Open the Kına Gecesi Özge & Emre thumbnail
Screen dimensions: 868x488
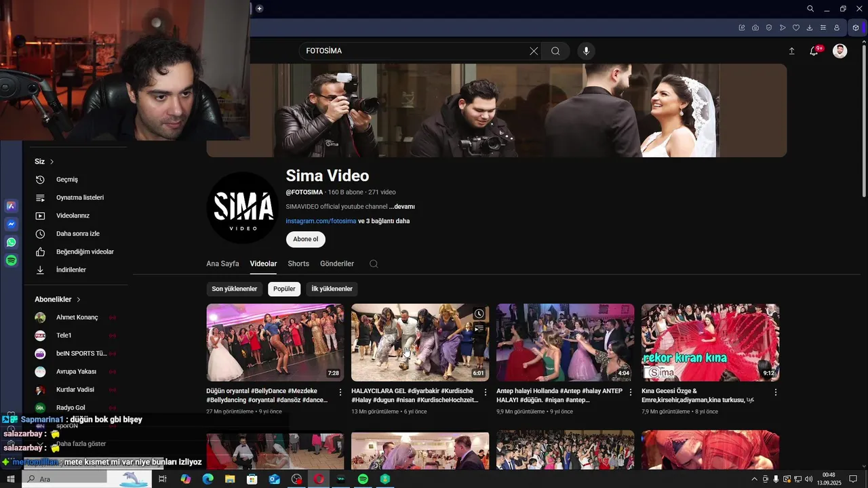710,342
